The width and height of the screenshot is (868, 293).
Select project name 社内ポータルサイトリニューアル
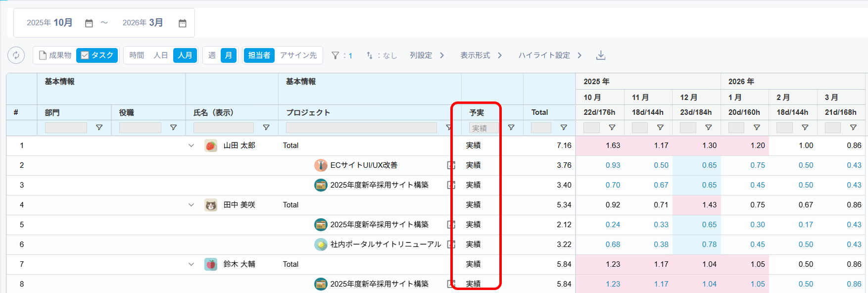pos(386,244)
